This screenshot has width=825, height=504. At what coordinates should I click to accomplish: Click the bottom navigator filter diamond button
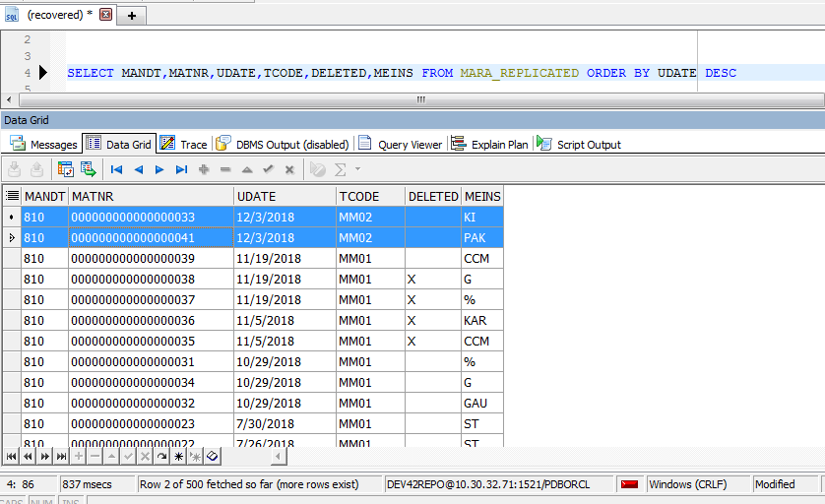click(x=213, y=456)
